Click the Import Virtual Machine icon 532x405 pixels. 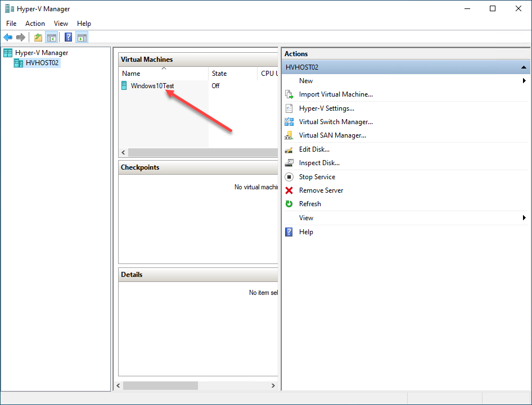click(x=289, y=94)
